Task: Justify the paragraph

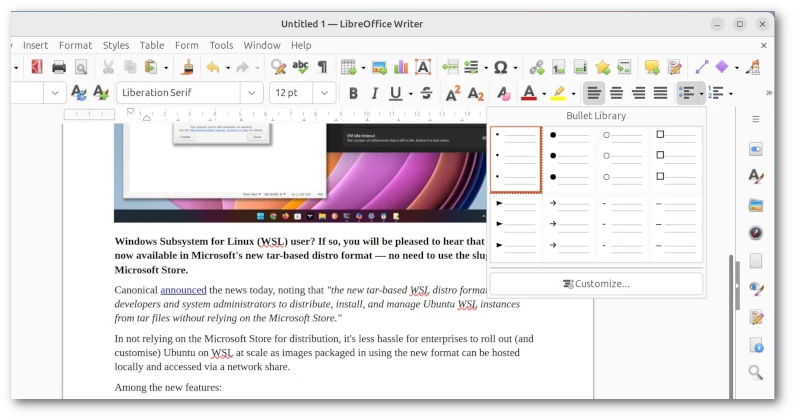Action: (x=660, y=93)
